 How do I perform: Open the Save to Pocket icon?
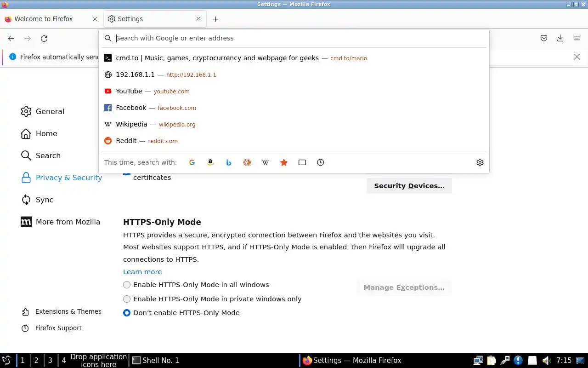tap(544, 39)
